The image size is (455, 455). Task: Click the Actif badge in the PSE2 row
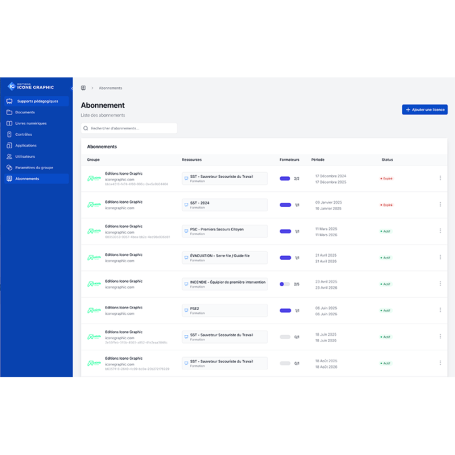coord(385,310)
